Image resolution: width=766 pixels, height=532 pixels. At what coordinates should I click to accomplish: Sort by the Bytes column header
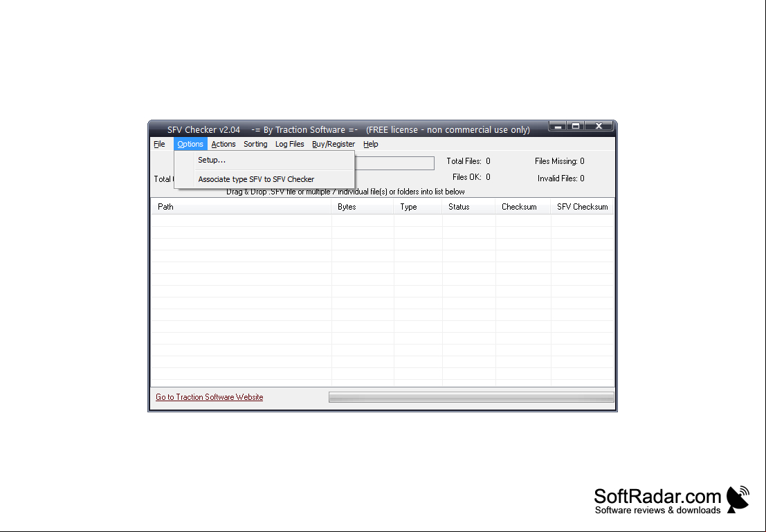click(x=363, y=207)
